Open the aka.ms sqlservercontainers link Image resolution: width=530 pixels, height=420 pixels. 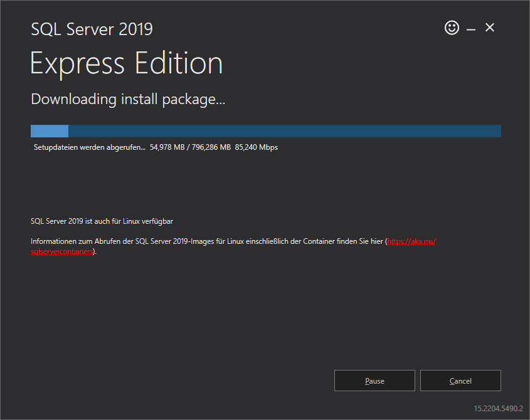point(411,241)
